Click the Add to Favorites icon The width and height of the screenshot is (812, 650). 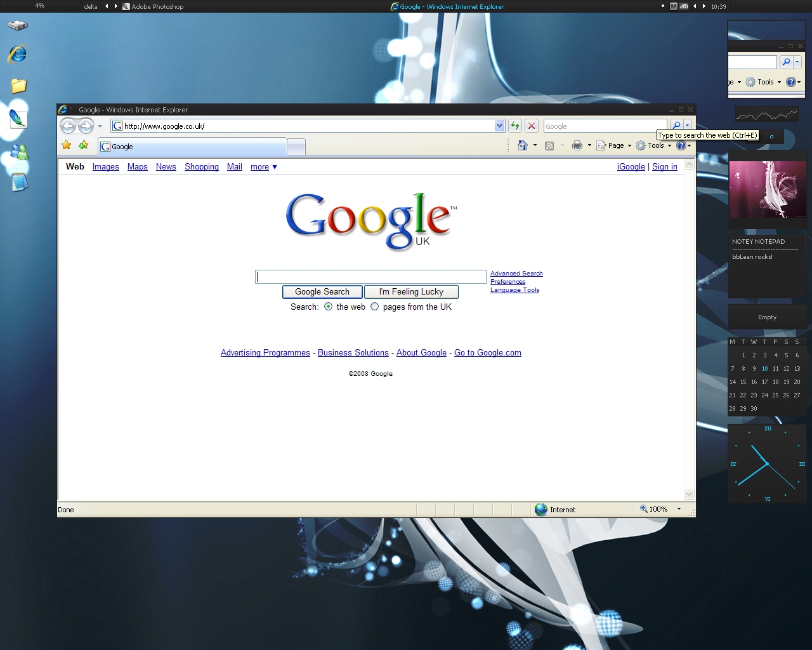(x=83, y=145)
